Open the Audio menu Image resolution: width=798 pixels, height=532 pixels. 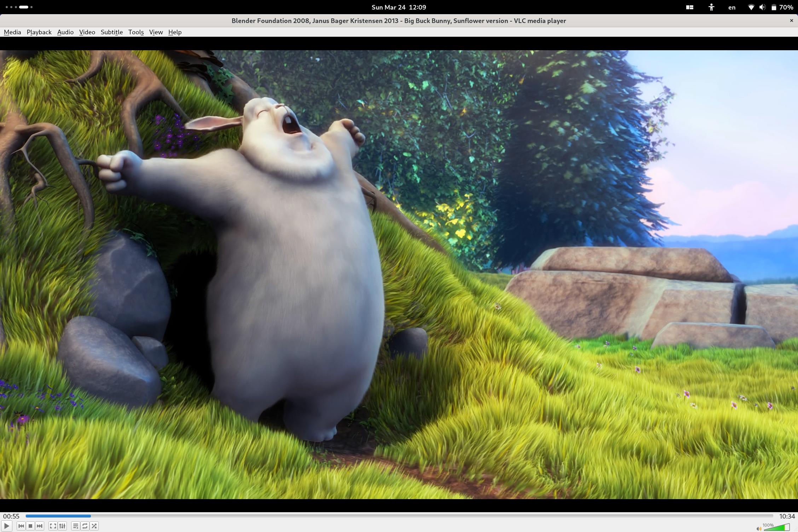pos(65,32)
